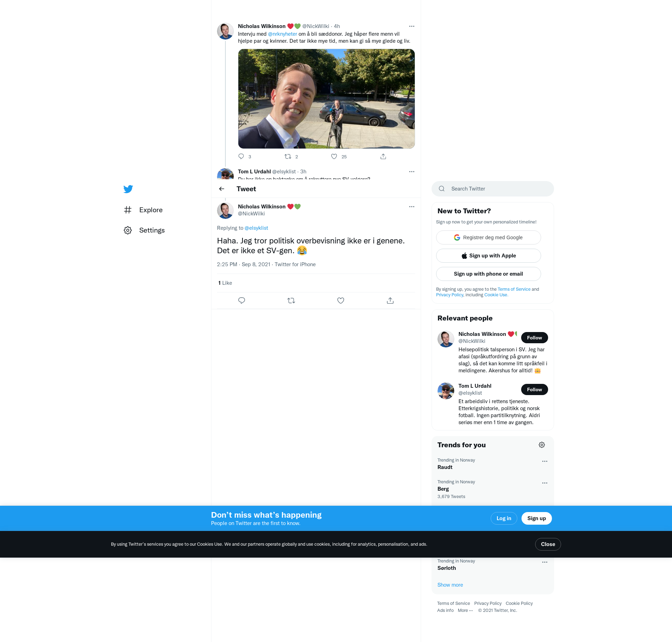Open the tweet timestamp 2:25 PM Sep 8

244,264
